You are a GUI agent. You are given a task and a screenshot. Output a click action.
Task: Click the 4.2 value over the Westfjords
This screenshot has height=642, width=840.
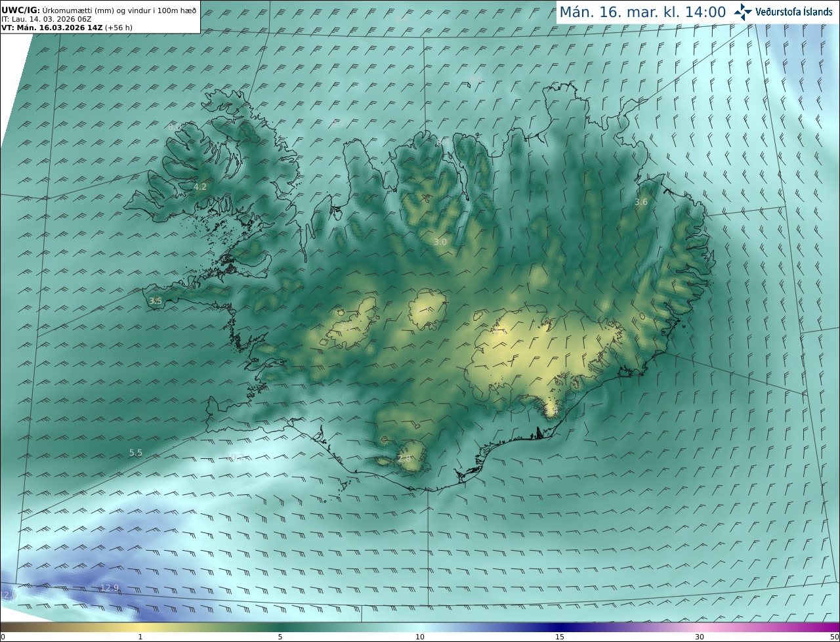tap(200, 187)
